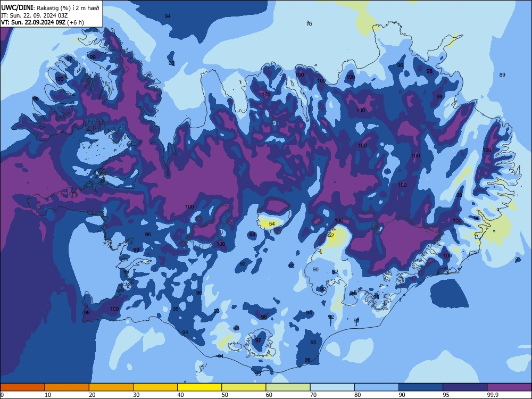Click the '89' value off the east coast
The height and width of the screenshot is (399, 532).
pyautogui.click(x=503, y=74)
